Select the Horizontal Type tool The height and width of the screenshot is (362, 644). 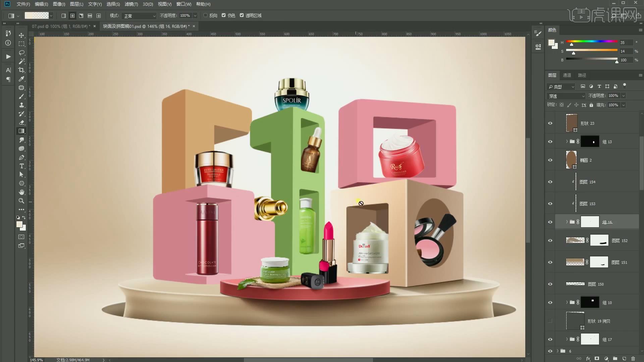[21, 166]
